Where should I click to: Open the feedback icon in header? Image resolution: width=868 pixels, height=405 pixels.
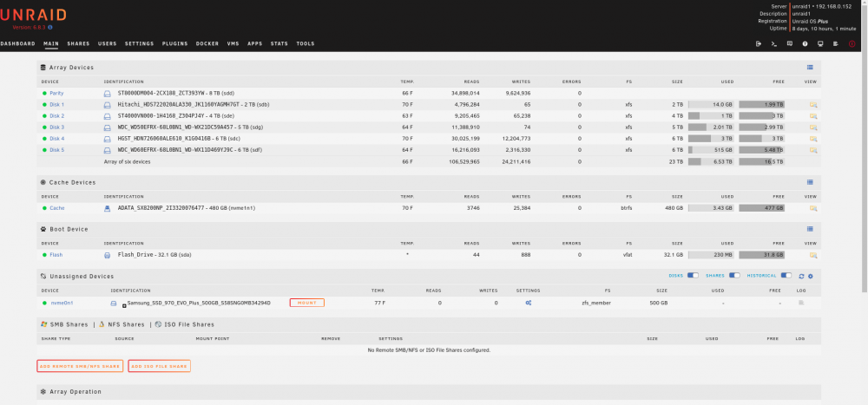790,43
